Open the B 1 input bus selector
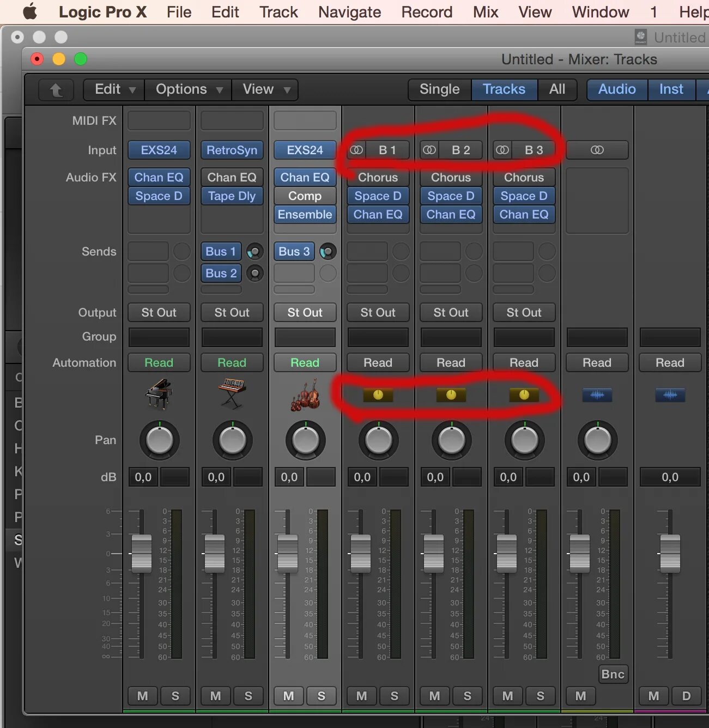Image resolution: width=709 pixels, height=728 pixels. (387, 150)
